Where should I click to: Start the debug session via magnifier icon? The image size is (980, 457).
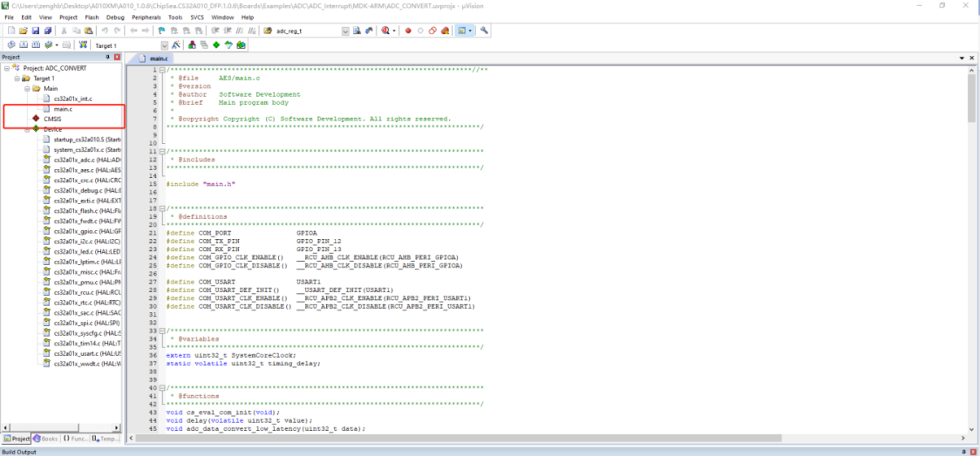tap(385, 31)
